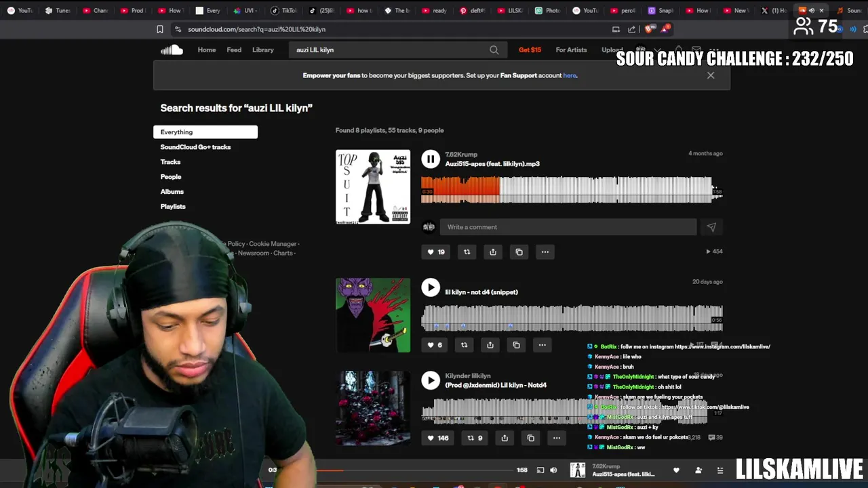
Task: Filter results by Tracks
Action: point(170,162)
